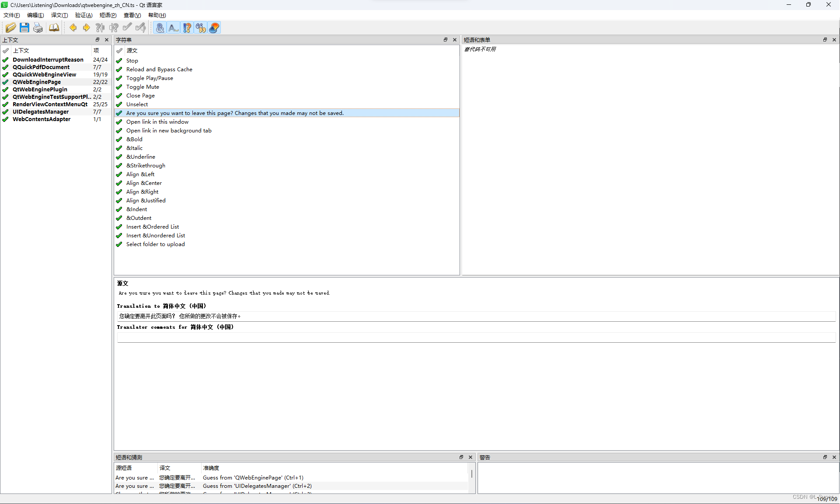Open the 译文(T) menu
The height and width of the screenshot is (504, 840).
pyautogui.click(x=59, y=15)
